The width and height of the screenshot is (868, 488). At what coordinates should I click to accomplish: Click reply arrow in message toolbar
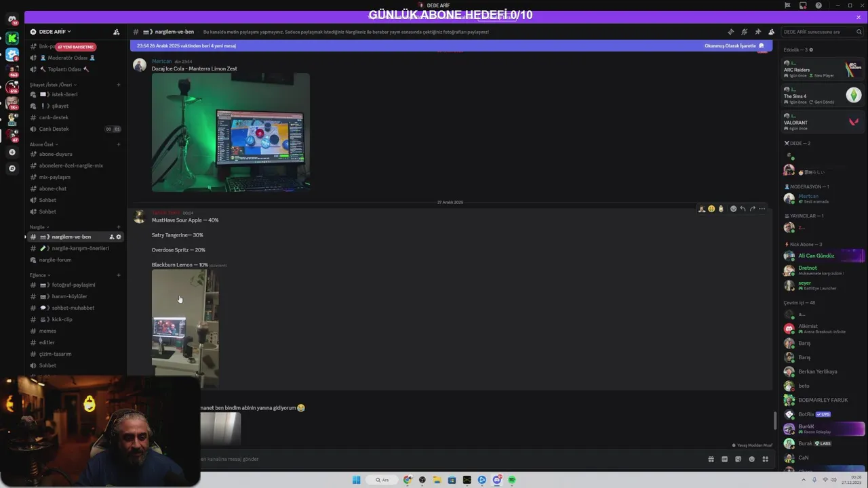743,209
